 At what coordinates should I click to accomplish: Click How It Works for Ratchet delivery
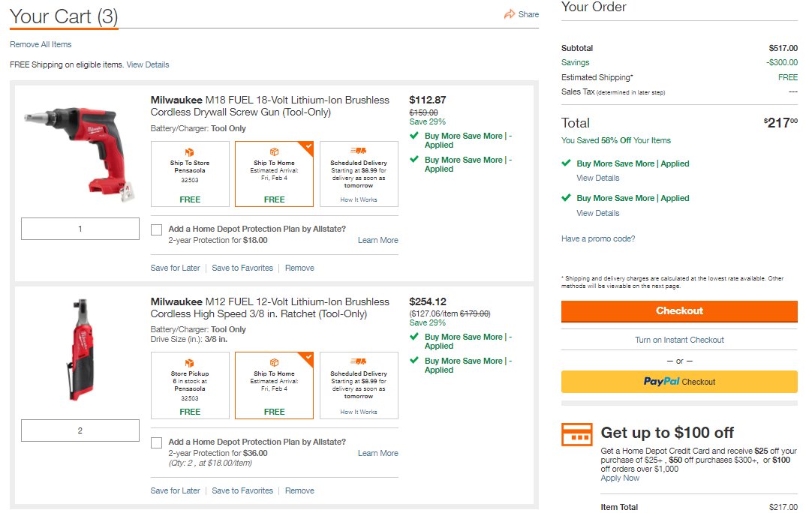pyautogui.click(x=359, y=412)
